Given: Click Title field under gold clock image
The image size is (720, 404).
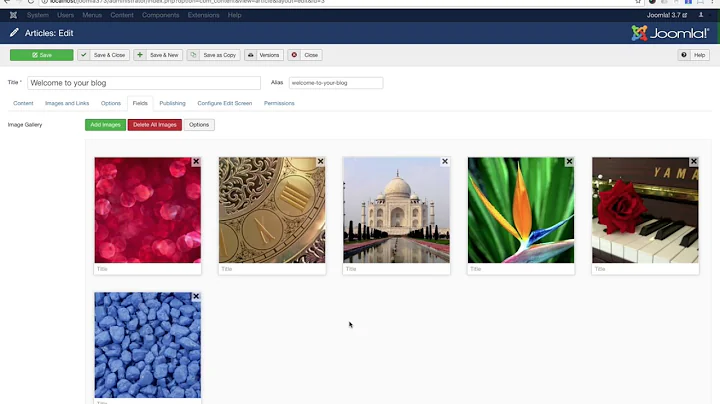Looking at the screenshot, I should pos(272,269).
